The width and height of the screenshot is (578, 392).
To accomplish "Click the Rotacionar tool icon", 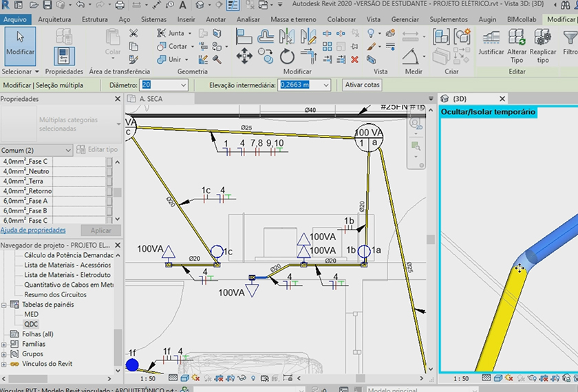I will point(287,56).
